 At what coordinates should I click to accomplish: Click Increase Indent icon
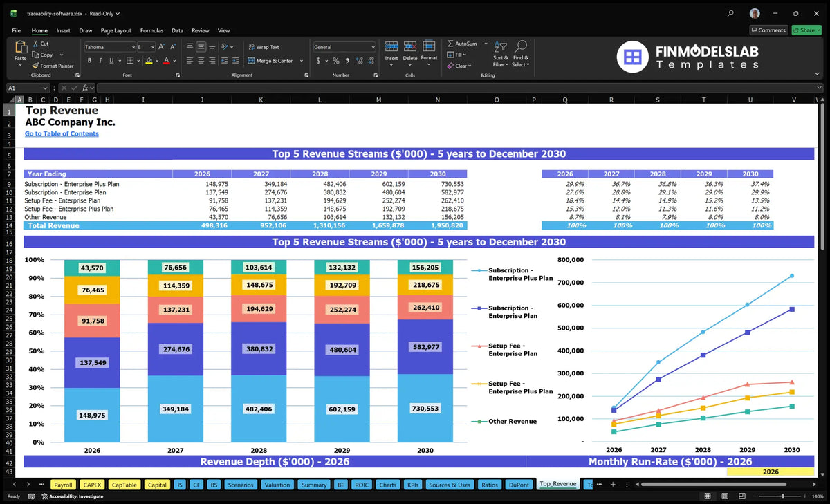[x=236, y=61]
